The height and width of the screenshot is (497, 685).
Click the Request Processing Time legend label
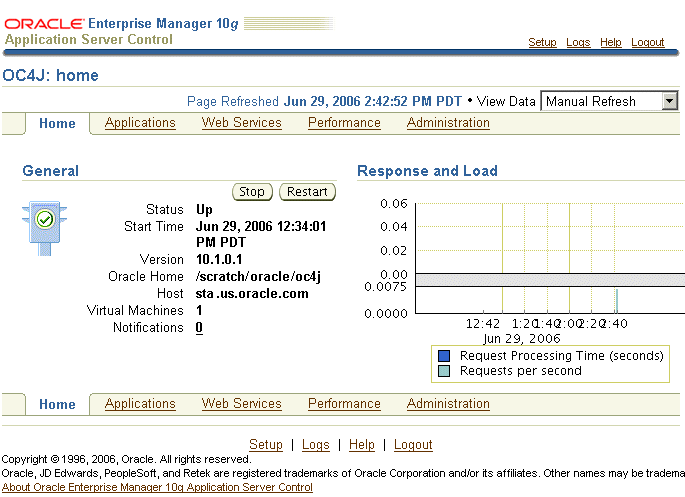pos(562,356)
